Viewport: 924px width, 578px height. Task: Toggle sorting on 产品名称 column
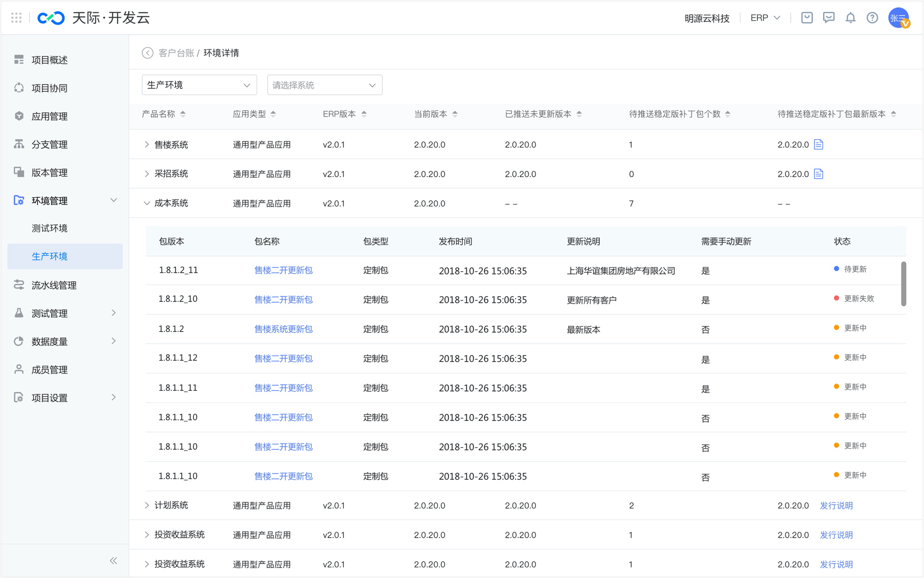(183, 114)
